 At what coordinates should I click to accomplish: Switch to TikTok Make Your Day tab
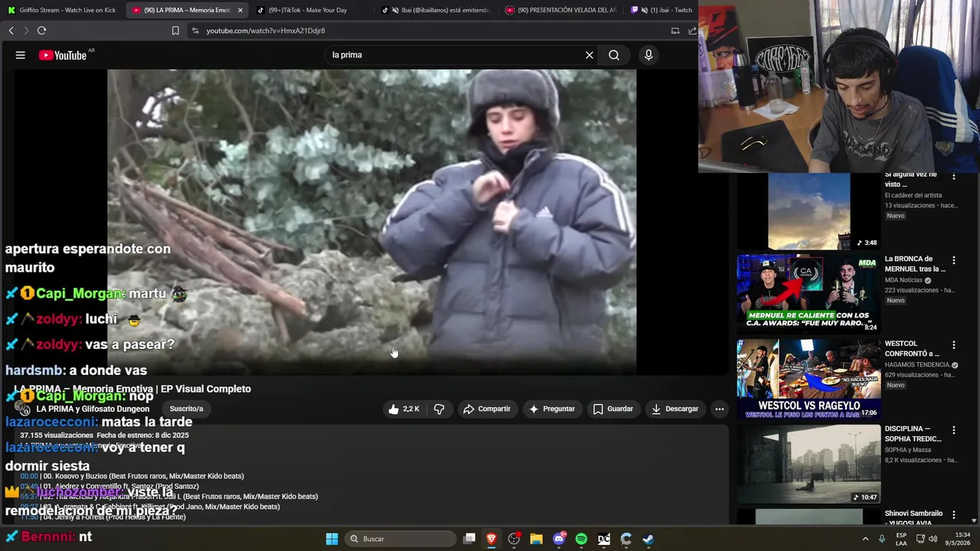click(306, 10)
